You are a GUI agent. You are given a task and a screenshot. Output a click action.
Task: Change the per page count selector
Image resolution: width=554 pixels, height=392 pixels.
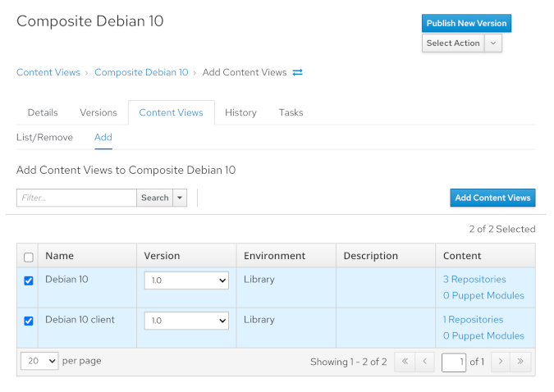pos(39,361)
